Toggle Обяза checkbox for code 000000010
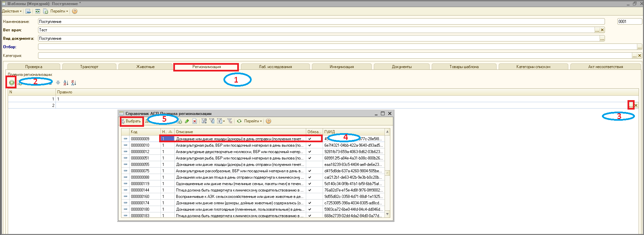 pos(310,145)
